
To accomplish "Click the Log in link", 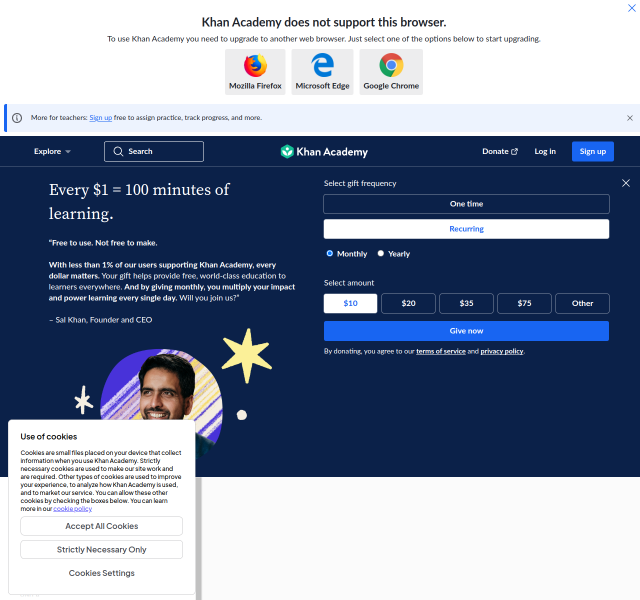I will pos(545,151).
